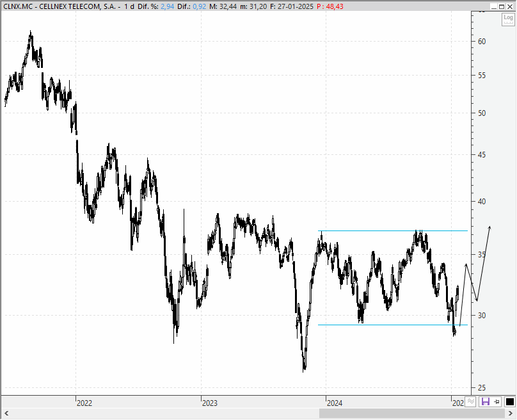Click the Dif. value 0,92
The width and height of the screenshot is (517, 420).
pos(199,6)
